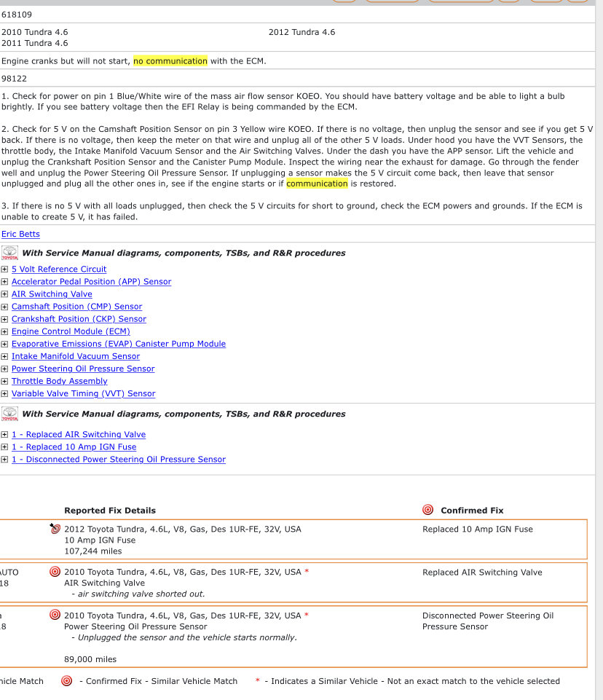
Task: Click the 'Replaced 10 Amp IGN Fuse' confirmed fix cell
Action: (x=478, y=529)
